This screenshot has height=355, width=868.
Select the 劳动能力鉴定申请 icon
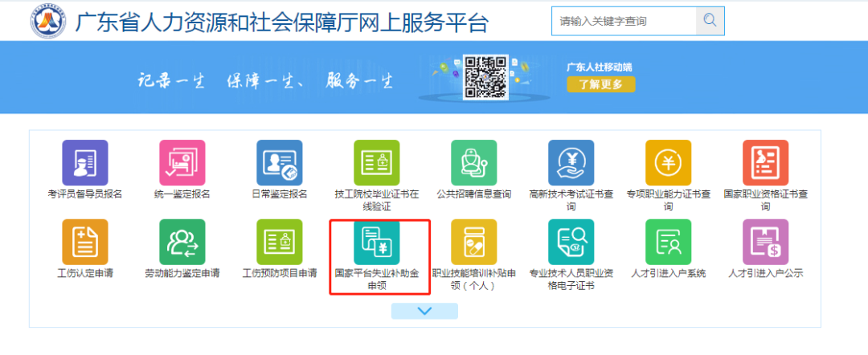pos(182,241)
